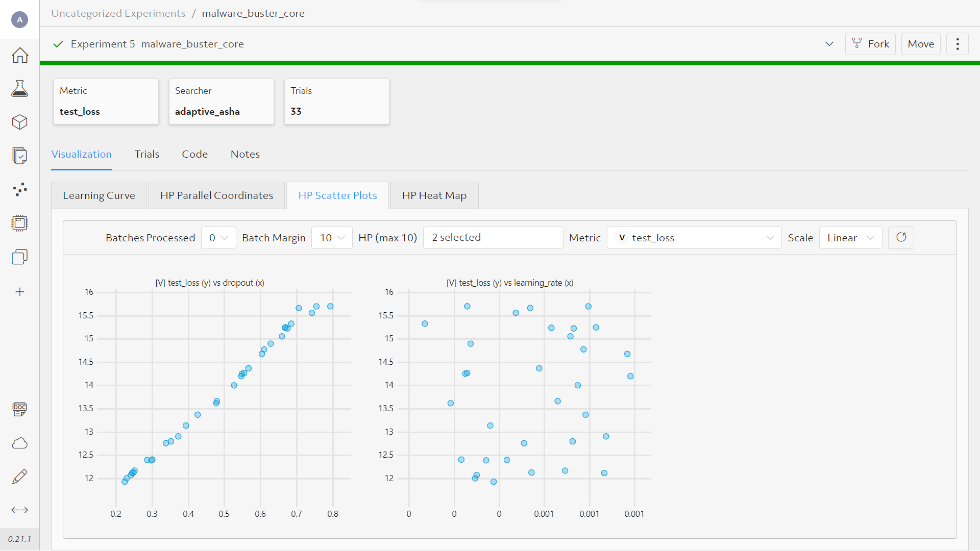Open the HP Heat Map visualization tab

(x=434, y=195)
